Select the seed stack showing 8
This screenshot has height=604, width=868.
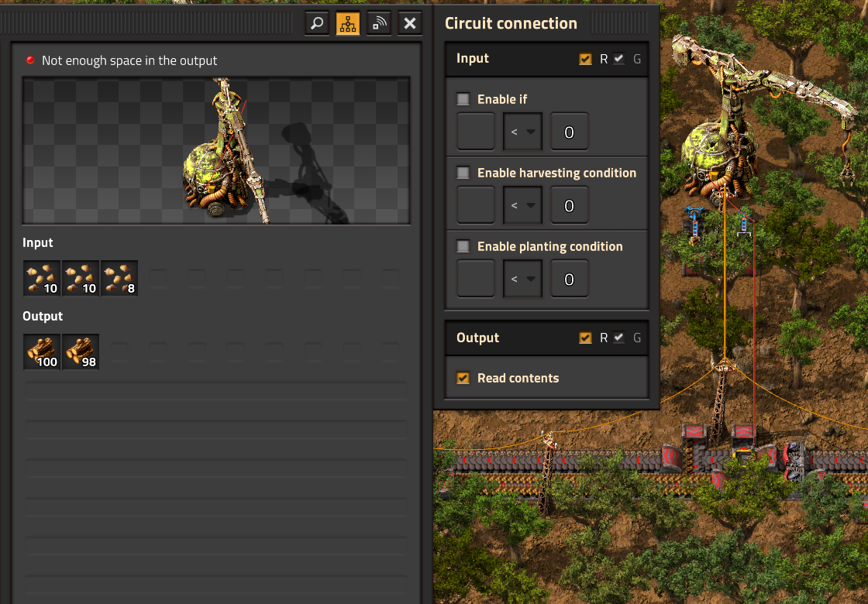pyautogui.click(x=119, y=278)
